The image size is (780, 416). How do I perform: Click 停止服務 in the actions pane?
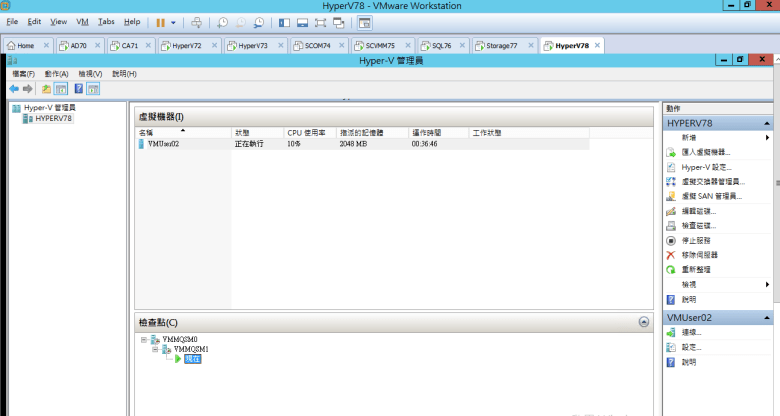698,240
